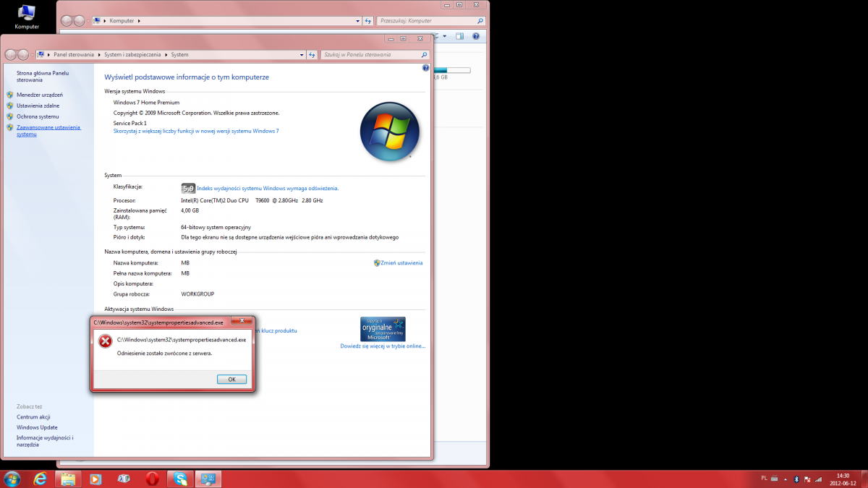Image resolution: width=868 pixels, height=488 pixels.
Task: Click OK in the error dialog
Action: point(231,379)
